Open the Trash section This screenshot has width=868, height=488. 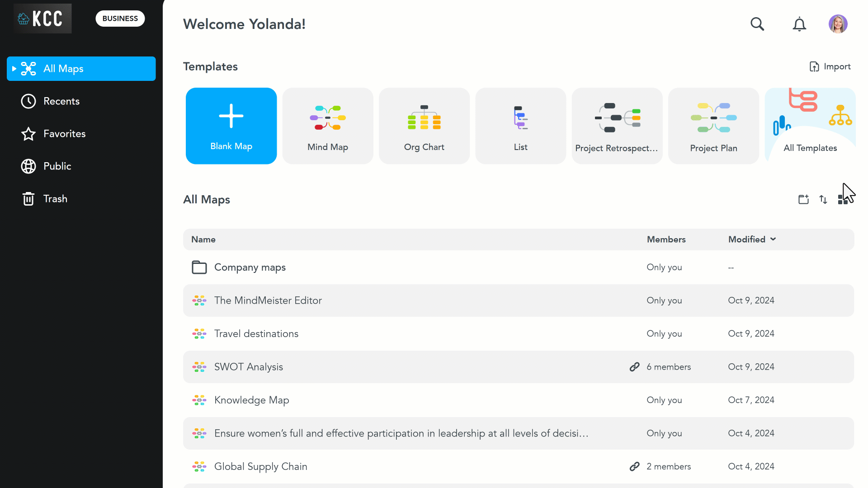(55, 199)
